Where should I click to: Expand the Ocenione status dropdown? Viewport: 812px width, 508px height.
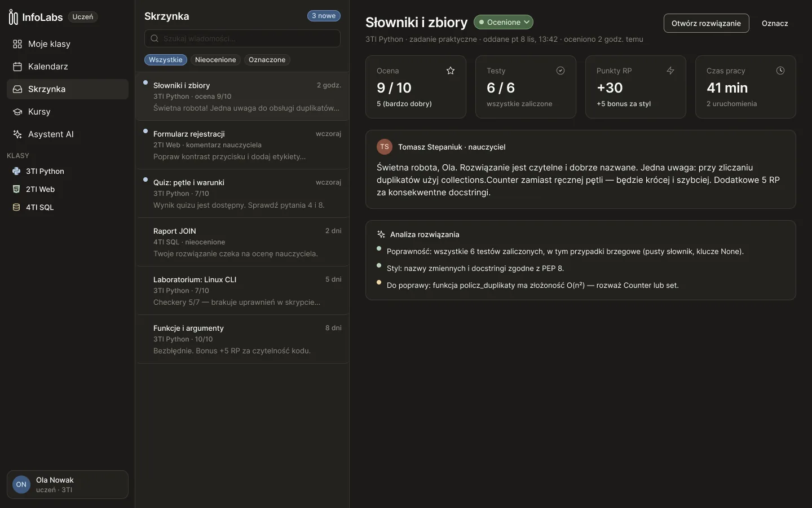[x=504, y=22]
